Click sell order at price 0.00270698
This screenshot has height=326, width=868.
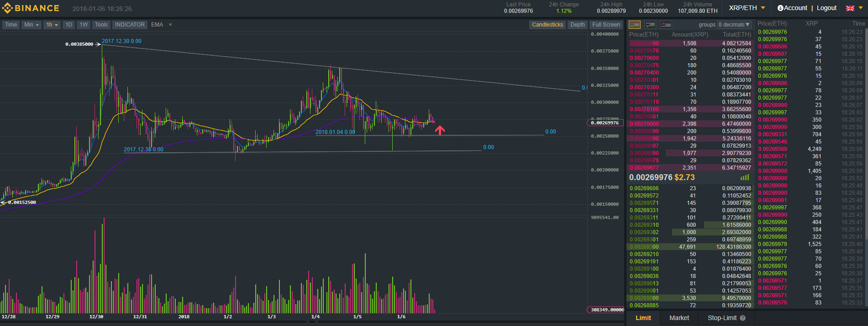[x=690, y=43]
